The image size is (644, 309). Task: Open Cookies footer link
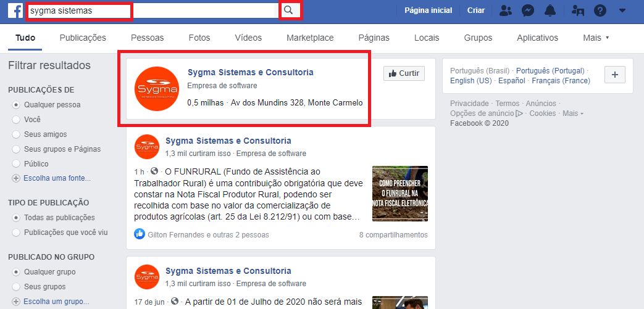click(x=543, y=113)
